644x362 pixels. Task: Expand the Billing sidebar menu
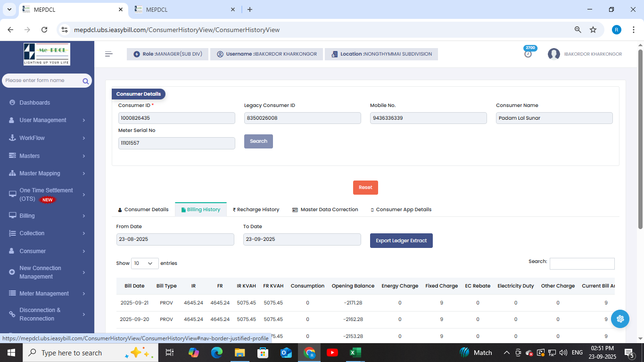tap(47, 216)
